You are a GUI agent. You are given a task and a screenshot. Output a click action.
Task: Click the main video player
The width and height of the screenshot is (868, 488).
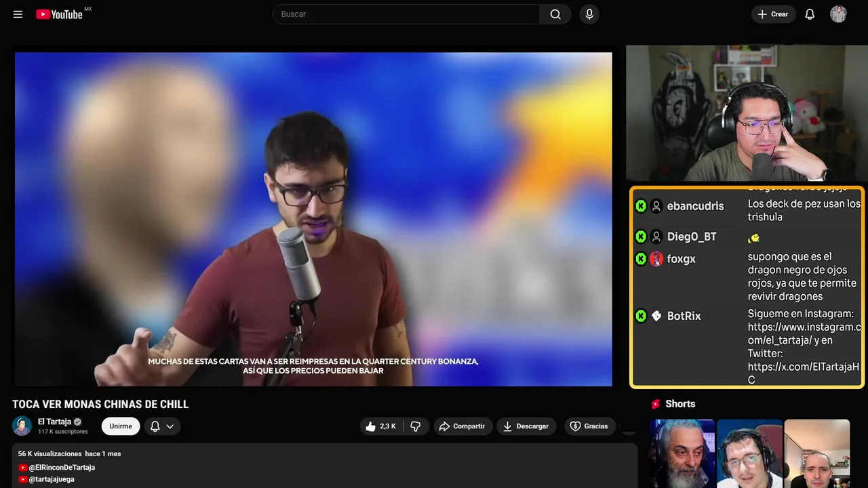click(x=313, y=219)
